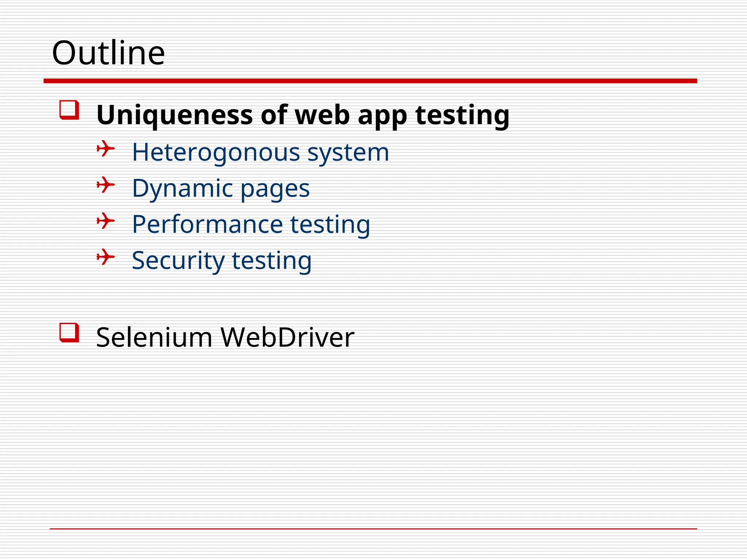Click the red checkbox bullet beside Uniqueness heading
Screen dimensions: 747x560
69,110
